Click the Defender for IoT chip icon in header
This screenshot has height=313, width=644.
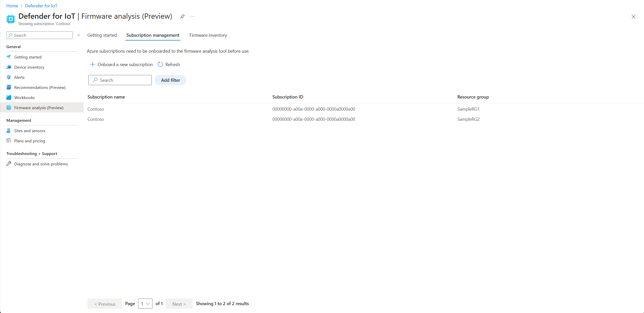tap(11, 19)
